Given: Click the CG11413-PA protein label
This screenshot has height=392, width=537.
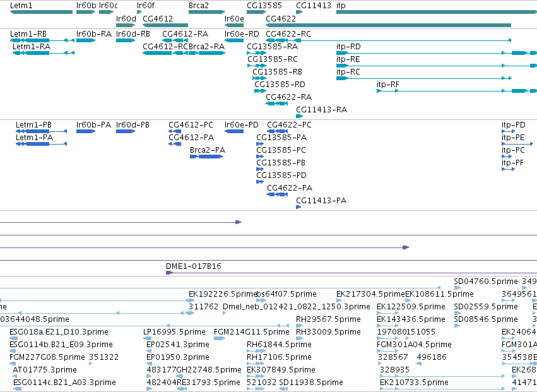Looking at the screenshot, I should click(x=321, y=201).
